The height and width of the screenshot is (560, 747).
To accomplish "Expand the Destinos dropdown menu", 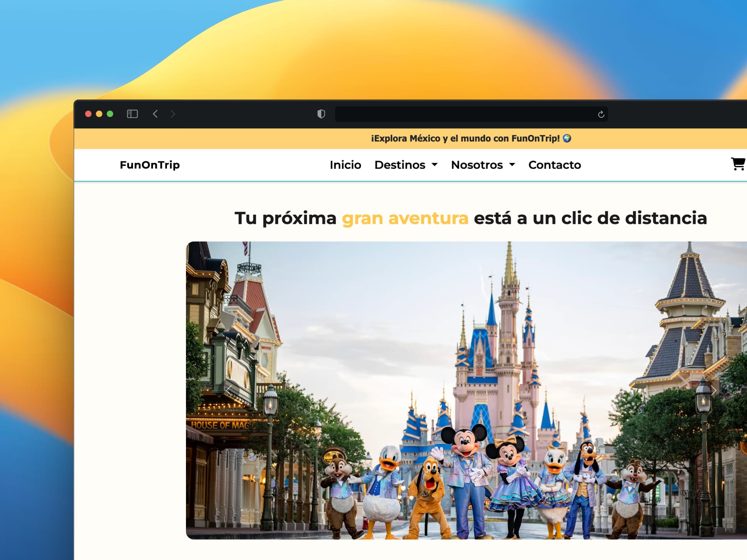I will pos(406,165).
